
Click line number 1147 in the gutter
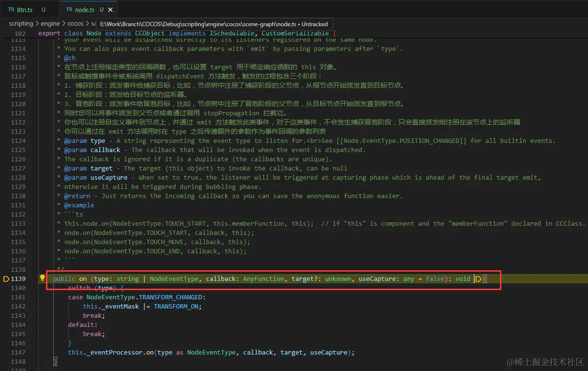click(18, 353)
